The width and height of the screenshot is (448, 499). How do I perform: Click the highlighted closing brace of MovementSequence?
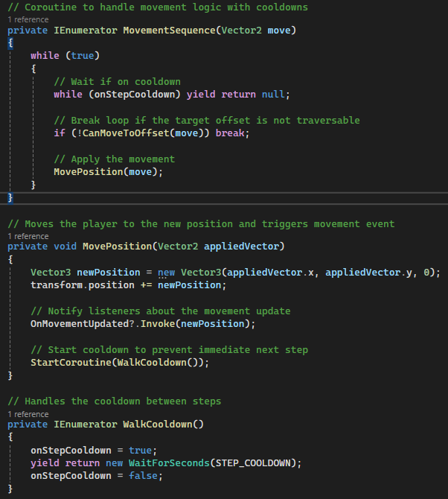tap(10, 198)
